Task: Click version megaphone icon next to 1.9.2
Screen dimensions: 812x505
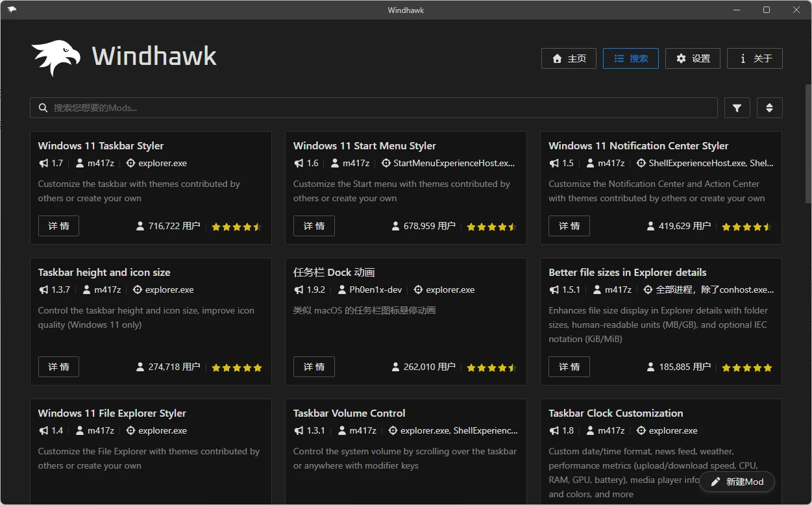Action: pos(299,290)
